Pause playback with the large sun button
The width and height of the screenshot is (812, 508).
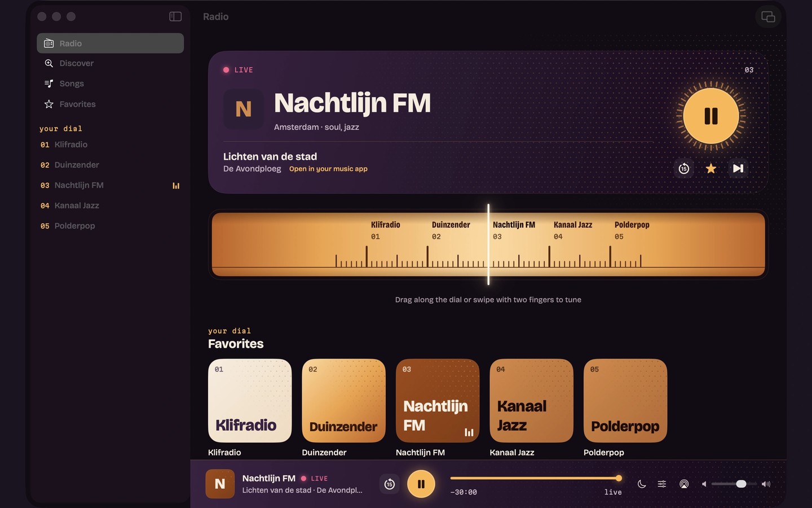(711, 116)
